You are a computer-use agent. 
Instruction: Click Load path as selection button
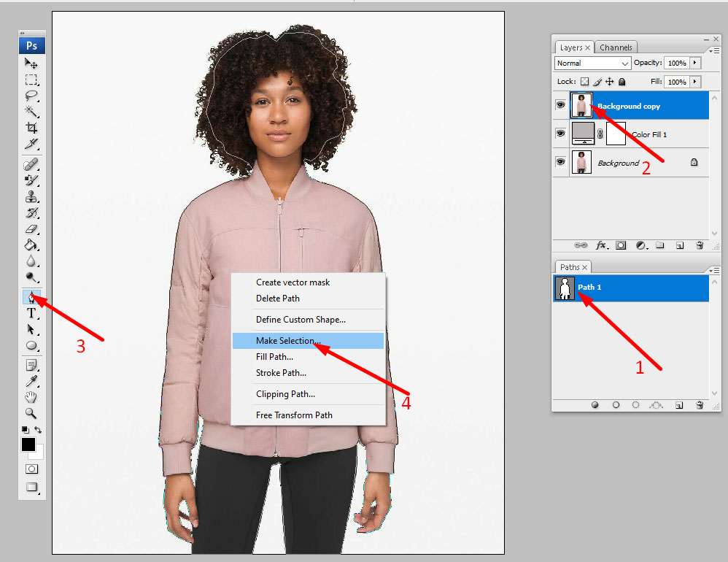(x=635, y=405)
